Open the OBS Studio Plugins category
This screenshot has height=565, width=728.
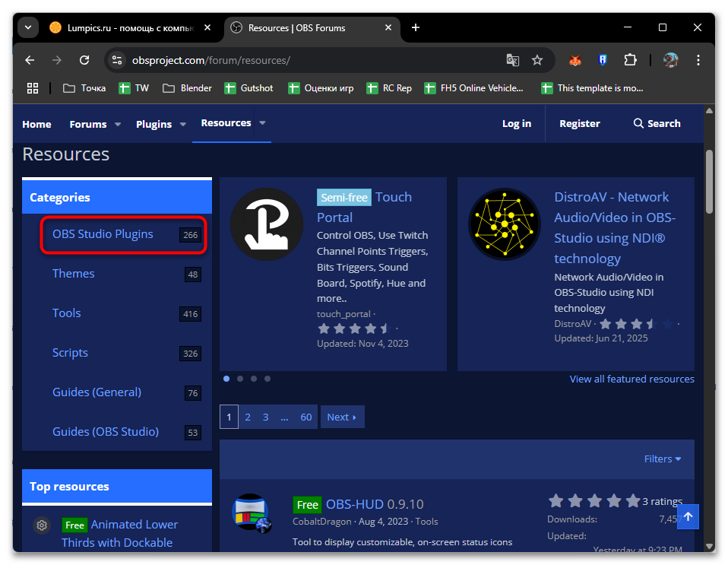[x=103, y=234]
